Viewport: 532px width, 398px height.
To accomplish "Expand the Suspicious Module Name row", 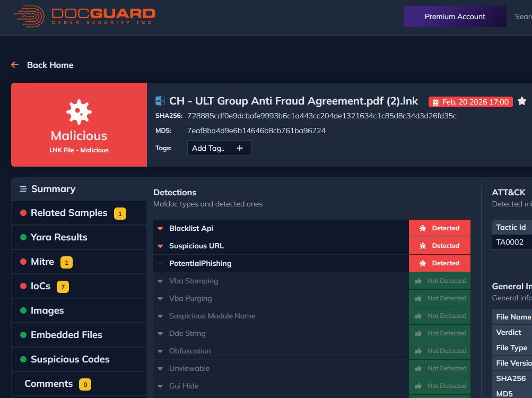I will (x=160, y=316).
